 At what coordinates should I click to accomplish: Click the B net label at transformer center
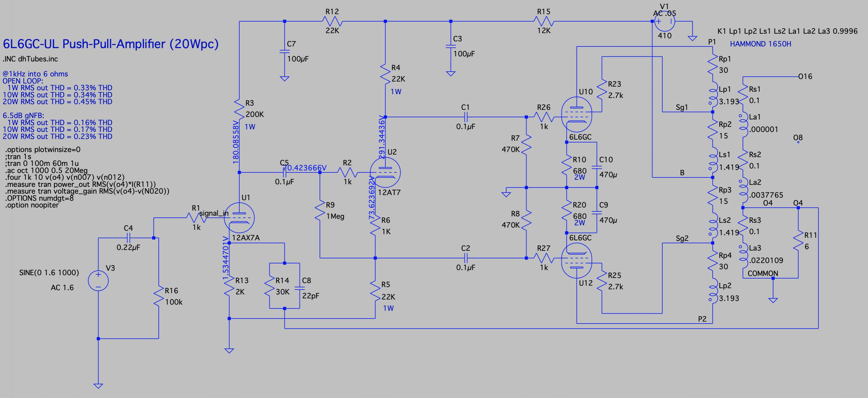click(682, 173)
